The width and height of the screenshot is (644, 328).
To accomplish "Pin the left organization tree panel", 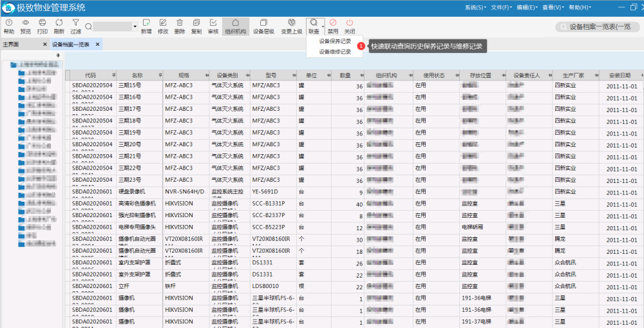I will (x=58, y=55).
